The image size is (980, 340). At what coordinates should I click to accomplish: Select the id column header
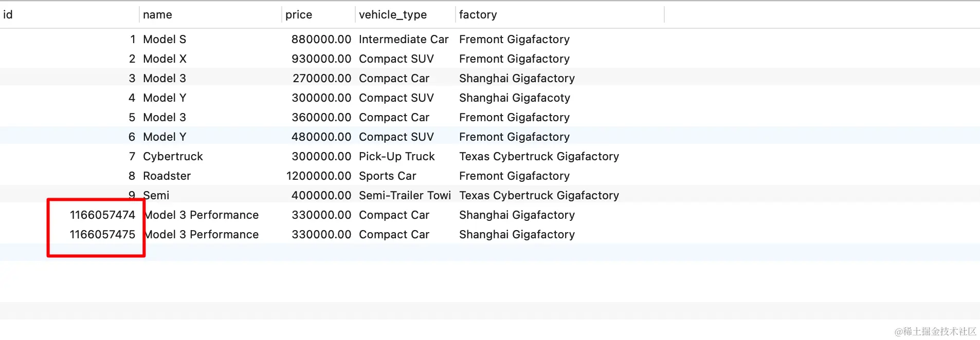[x=69, y=14]
